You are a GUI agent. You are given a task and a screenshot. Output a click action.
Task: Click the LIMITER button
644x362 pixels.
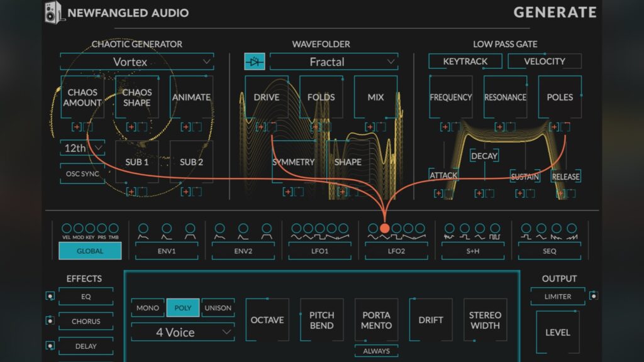[x=558, y=297]
